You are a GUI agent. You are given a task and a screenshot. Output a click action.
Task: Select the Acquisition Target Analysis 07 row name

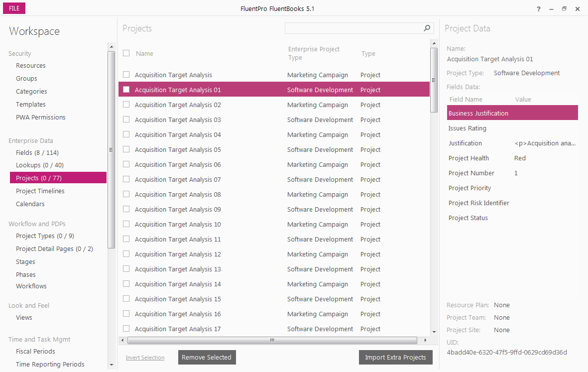click(x=178, y=180)
